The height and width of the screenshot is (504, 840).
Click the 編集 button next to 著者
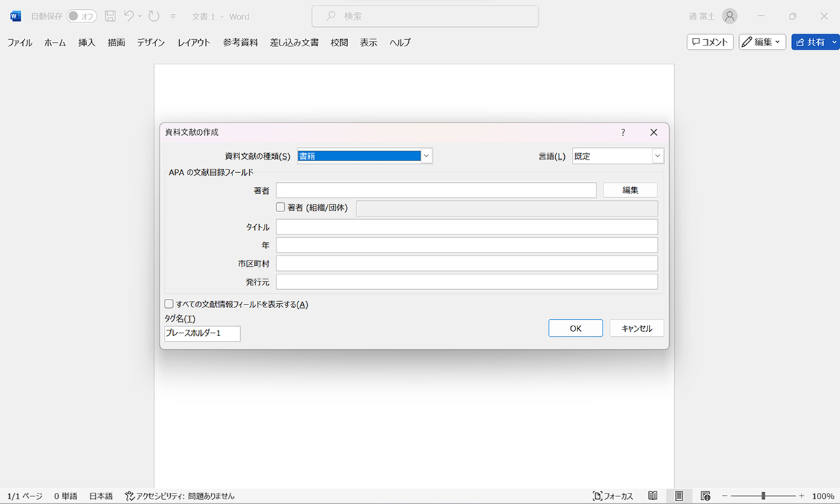pos(630,190)
